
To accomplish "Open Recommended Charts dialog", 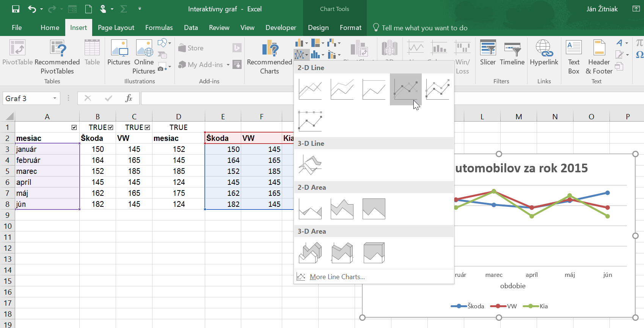I will pyautogui.click(x=269, y=57).
